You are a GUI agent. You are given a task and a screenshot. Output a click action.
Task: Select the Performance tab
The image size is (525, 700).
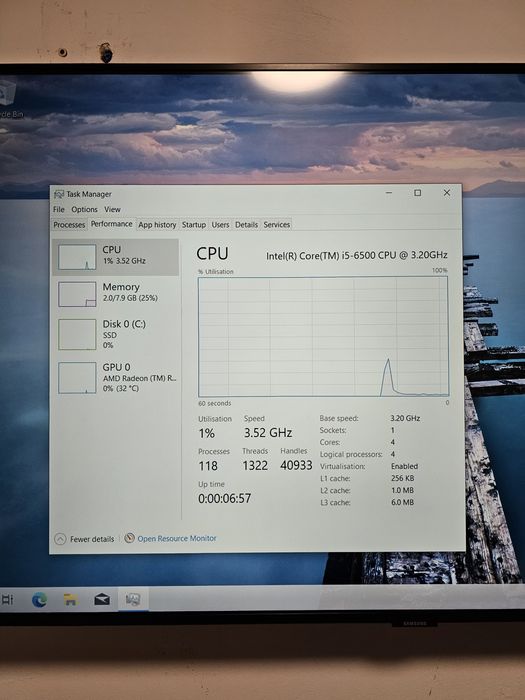click(112, 224)
